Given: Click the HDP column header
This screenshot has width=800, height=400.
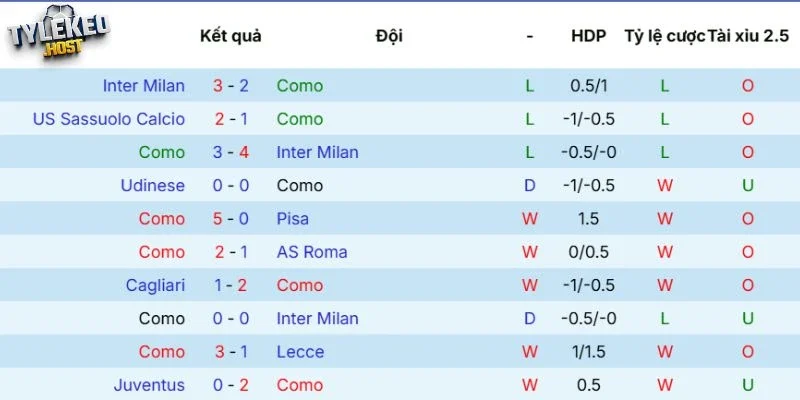Looking at the screenshot, I should click(x=589, y=36).
